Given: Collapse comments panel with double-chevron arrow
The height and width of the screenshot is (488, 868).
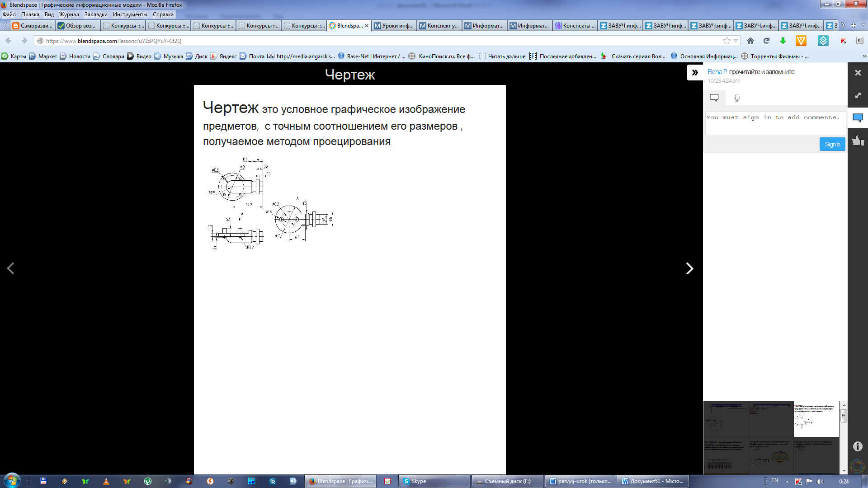Looking at the screenshot, I should point(695,73).
